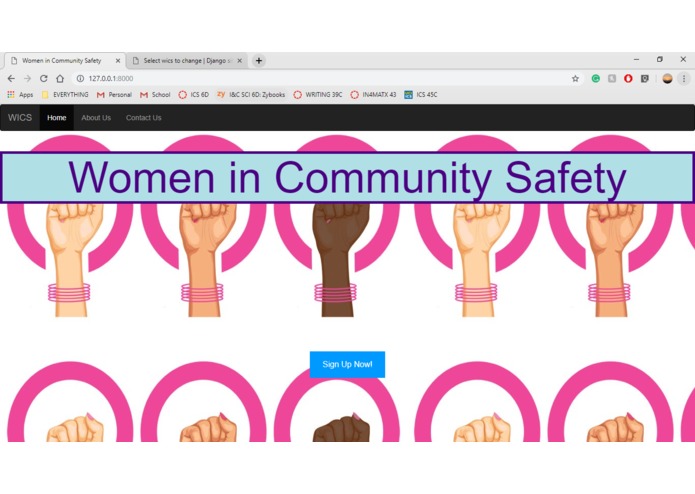Minimize the Chrome window
Screen dimensions: 695x494
636,59
